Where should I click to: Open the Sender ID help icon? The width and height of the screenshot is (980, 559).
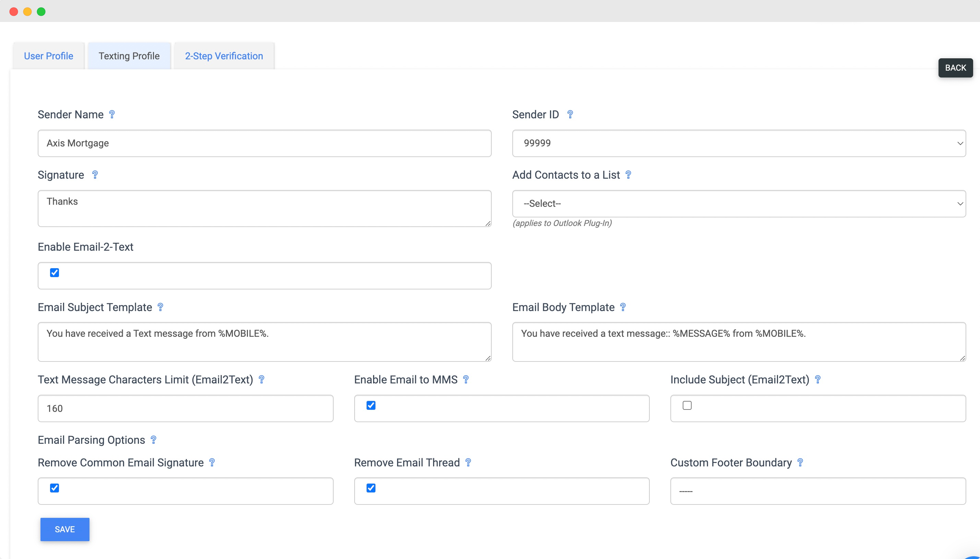coord(570,115)
